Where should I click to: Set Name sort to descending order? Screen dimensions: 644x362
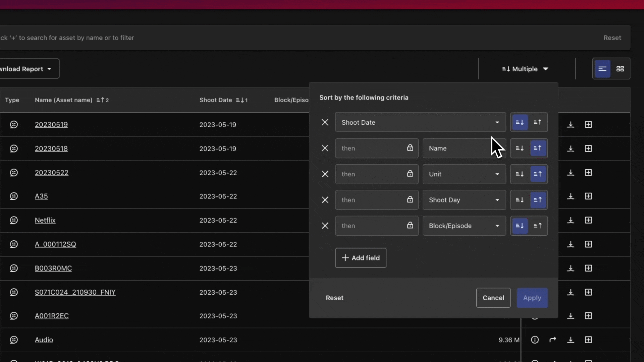pos(520,148)
